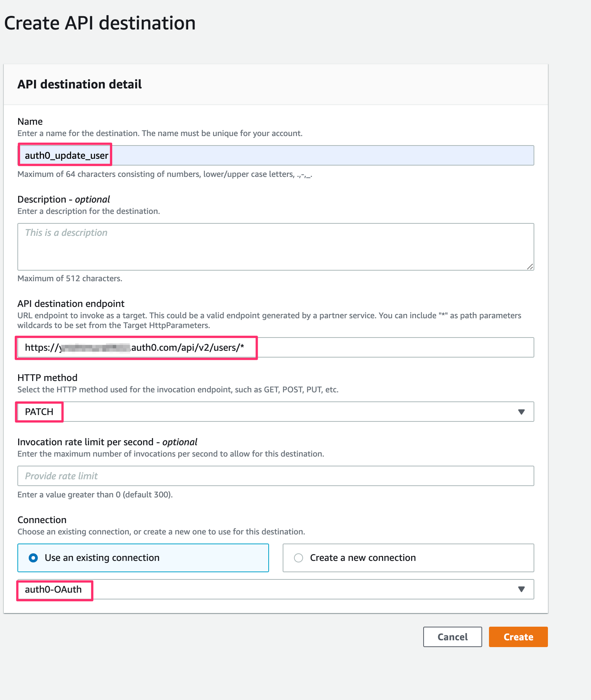Click the filled radio indicator for existing connection

click(33, 558)
